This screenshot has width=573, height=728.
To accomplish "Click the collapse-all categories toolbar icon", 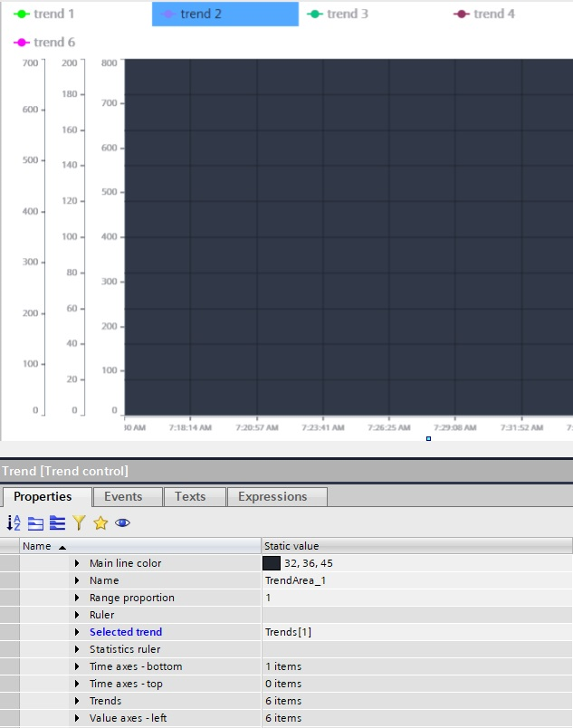I will pos(35,523).
